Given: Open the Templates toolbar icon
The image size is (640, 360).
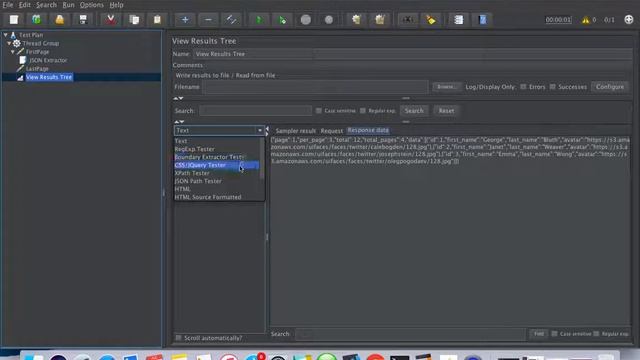Looking at the screenshot, I should pyautogui.click(x=37, y=20).
